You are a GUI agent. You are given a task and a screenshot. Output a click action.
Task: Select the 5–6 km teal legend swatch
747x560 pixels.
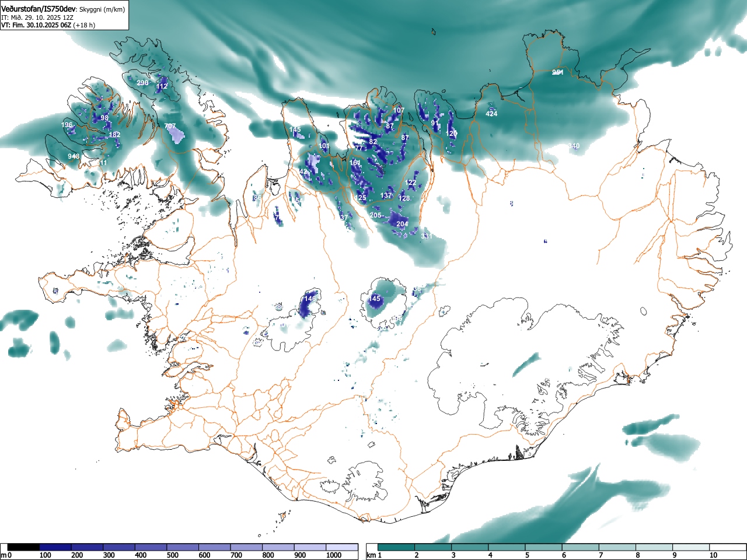coord(544,547)
